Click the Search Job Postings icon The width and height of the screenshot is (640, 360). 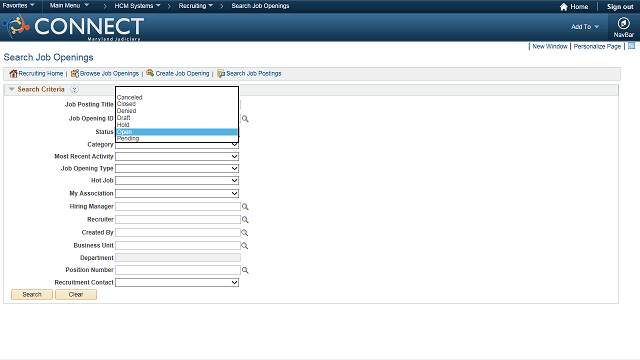point(221,73)
